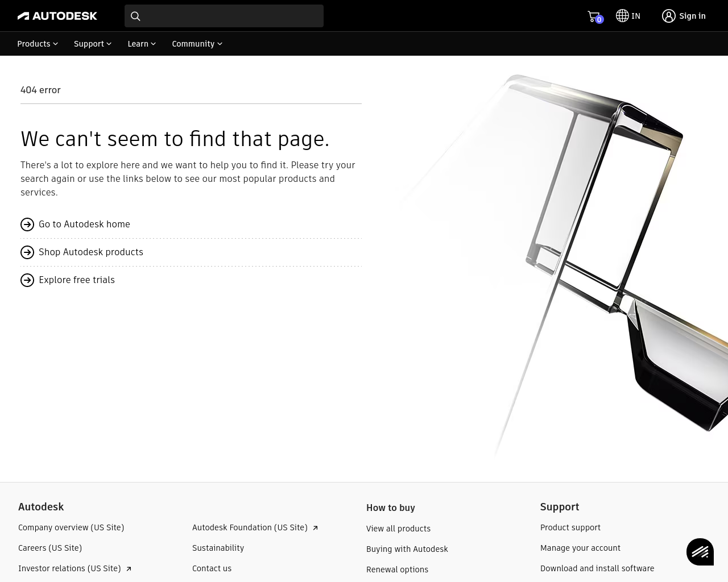Open the chat assistant floating button
This screenshot has height=582, width=728.
tap(700, 552)
